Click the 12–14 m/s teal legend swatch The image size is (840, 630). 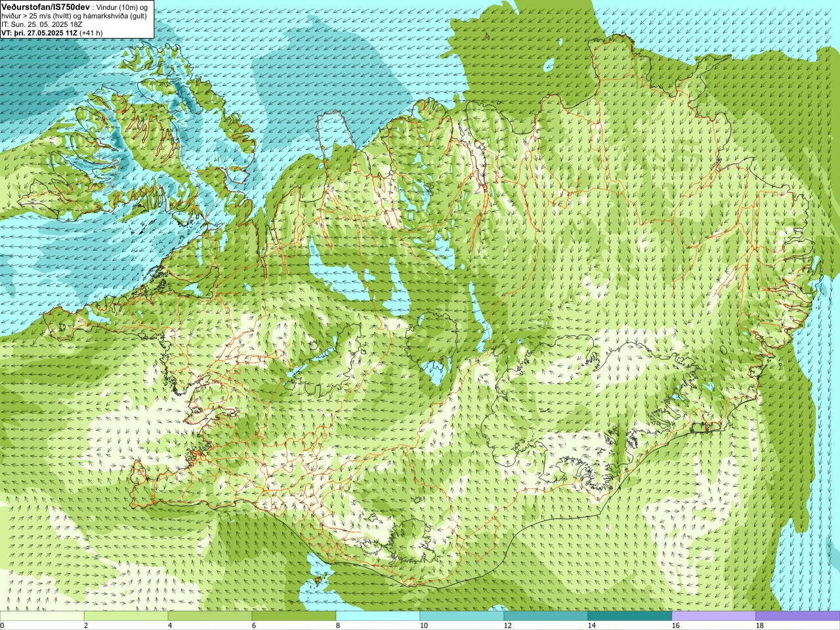546,616
